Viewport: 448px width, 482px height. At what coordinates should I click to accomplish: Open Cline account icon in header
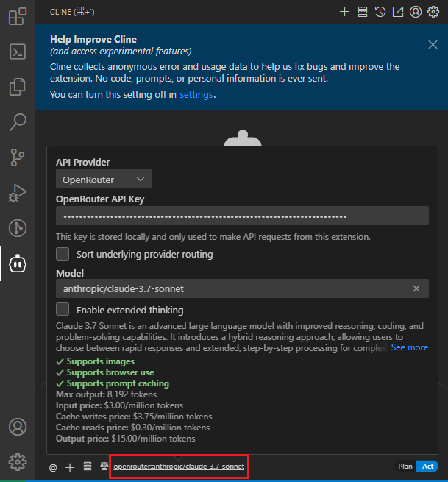point(416,12)
